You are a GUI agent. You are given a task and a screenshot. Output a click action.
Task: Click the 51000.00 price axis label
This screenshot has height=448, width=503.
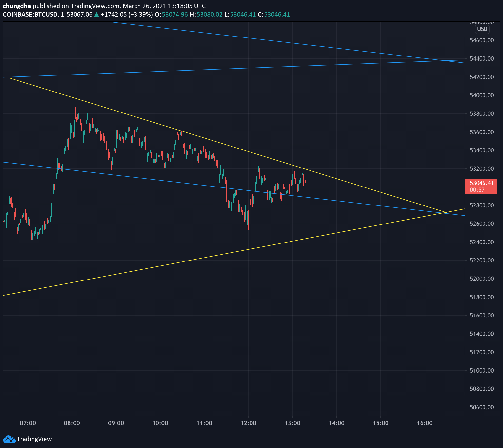482,371
